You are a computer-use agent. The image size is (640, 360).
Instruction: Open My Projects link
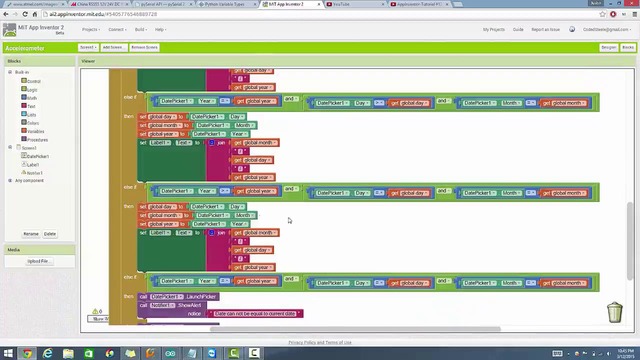coord(493,29)
